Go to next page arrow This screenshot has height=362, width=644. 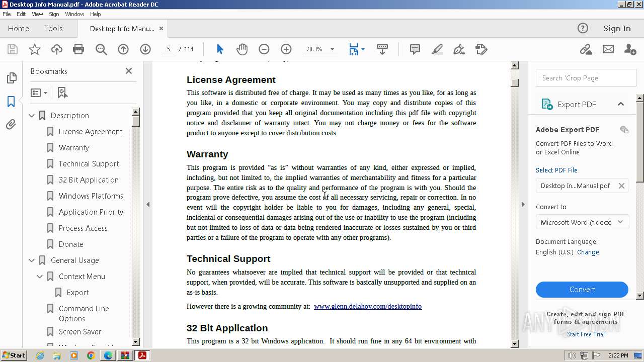(145, 49)
